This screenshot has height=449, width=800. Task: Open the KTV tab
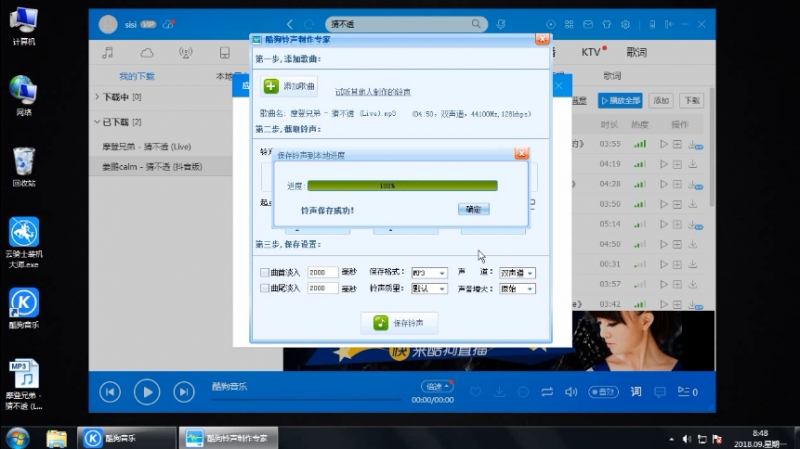point(591,52)
